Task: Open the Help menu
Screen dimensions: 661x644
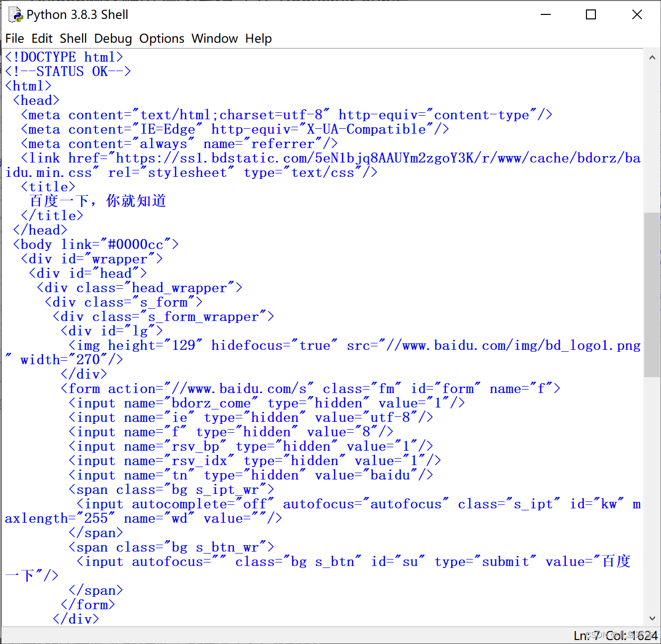Action: click(258, 38)
